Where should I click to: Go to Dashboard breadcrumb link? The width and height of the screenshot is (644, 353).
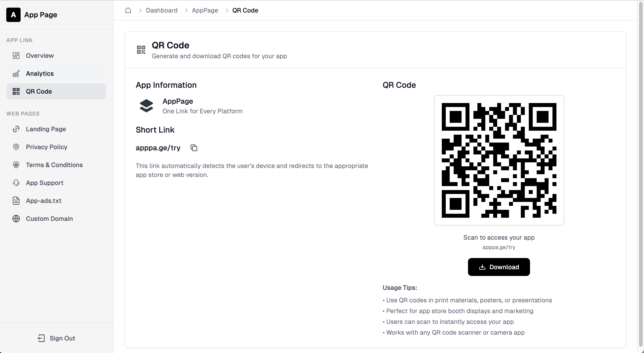pyautogui.click(x=161, y=10)
